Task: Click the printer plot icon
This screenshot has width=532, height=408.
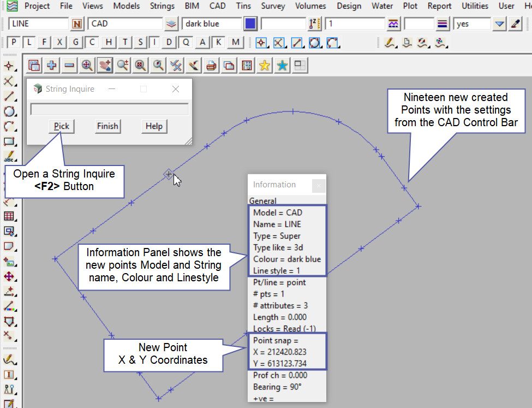Action: (211, 65)
